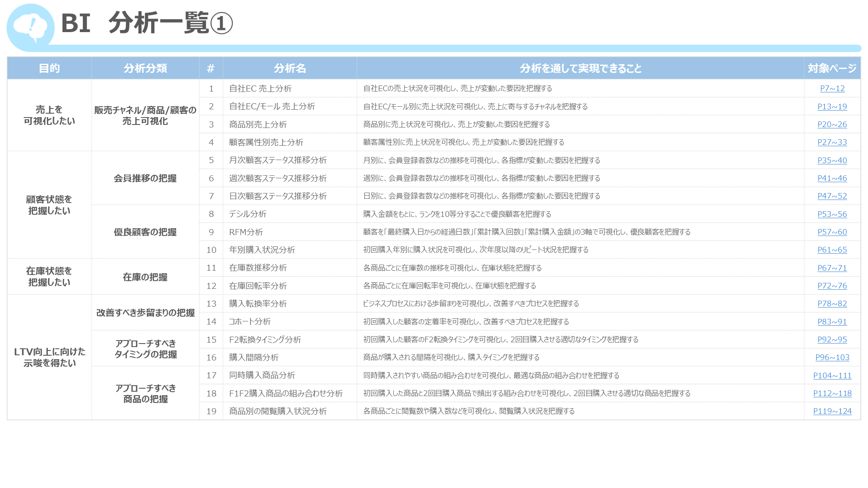The image size is (868, 488).
Task: Click the 対象ページ column header
Action: click(x=832, y=68)
